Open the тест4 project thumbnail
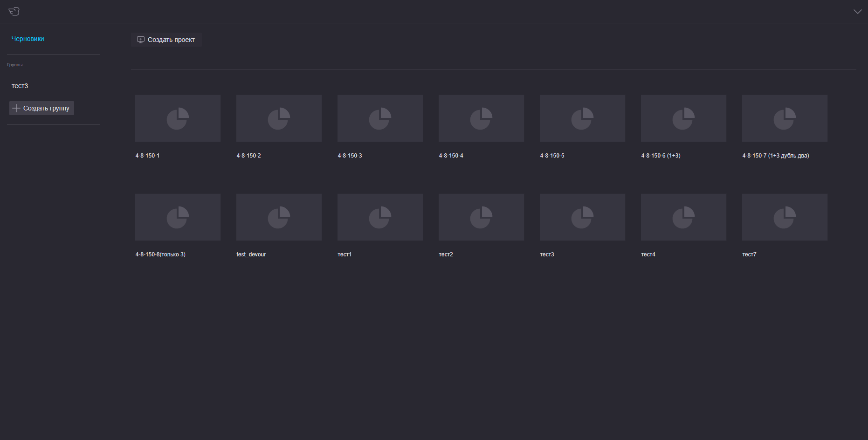The width and height of the screenshot is (868, 440). tap(683, 217)
